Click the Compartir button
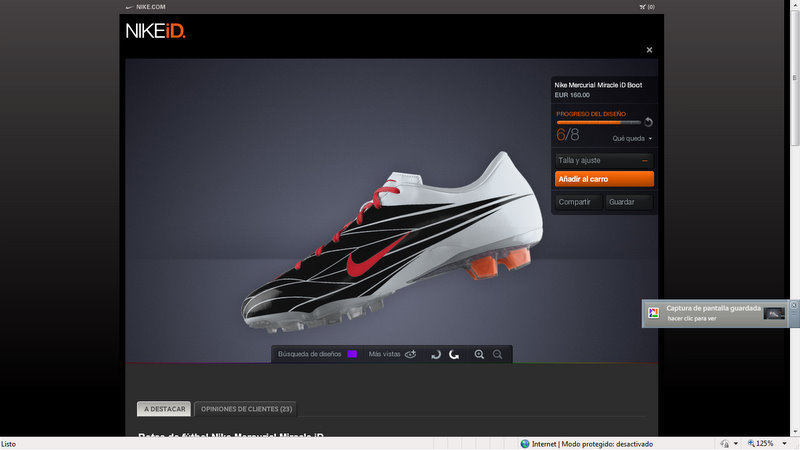 (x=579, y=202)
